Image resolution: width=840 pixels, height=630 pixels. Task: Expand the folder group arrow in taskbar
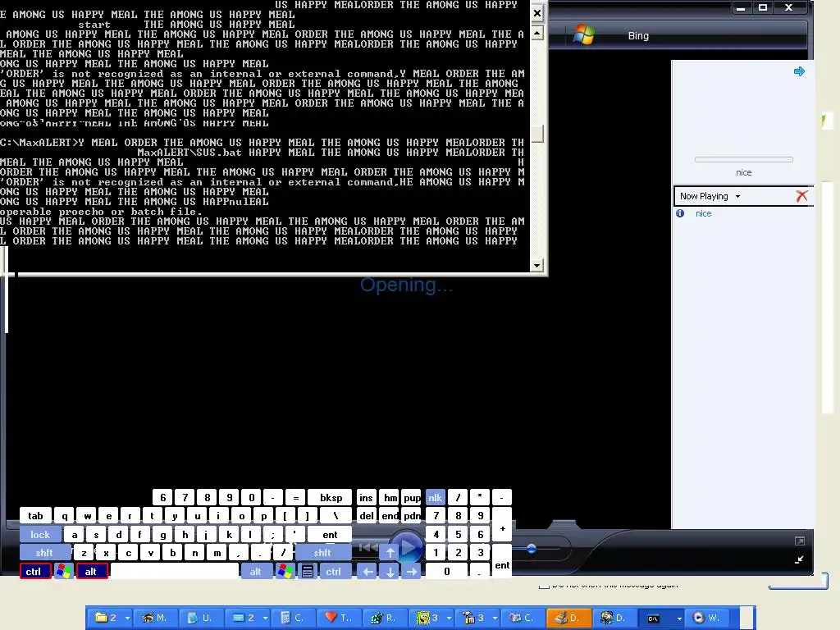click(127, 618)
